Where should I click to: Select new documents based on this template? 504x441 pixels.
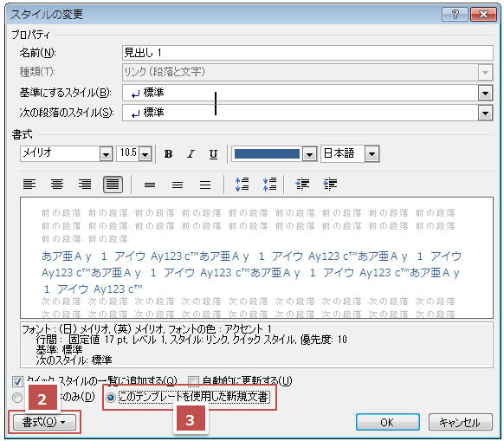(111, 398)
